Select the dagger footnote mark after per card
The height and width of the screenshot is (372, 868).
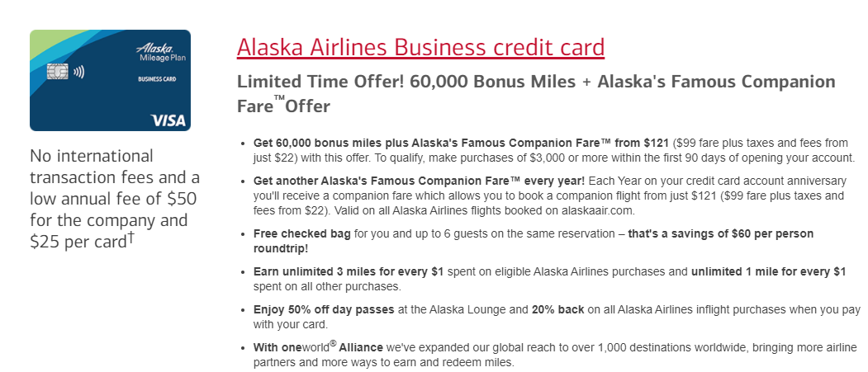tap(130, 239)
